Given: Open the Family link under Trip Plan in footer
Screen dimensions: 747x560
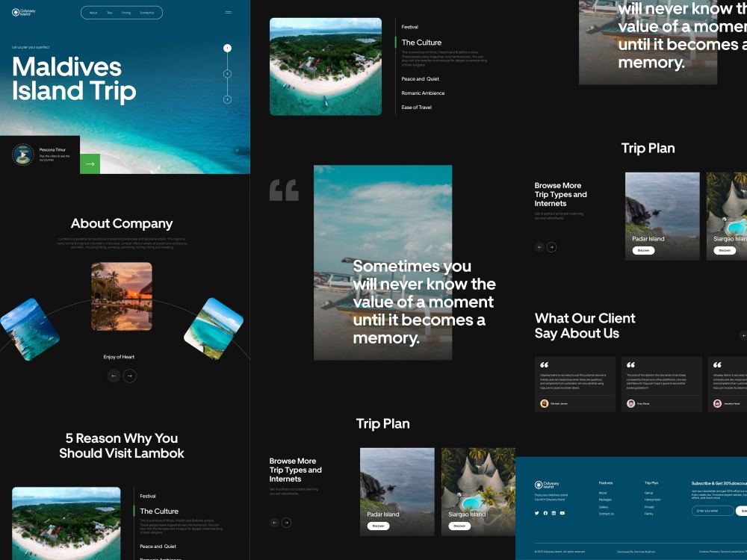Looking at the screenshot, I should pos(649,514).
